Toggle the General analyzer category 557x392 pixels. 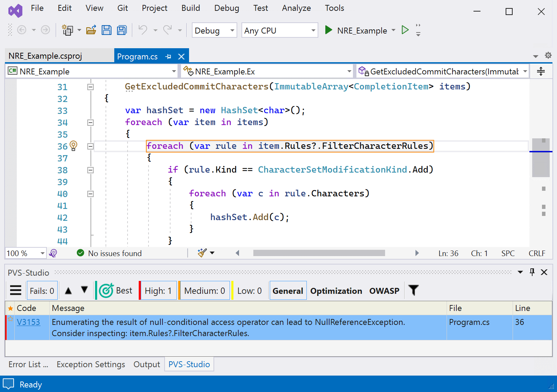(288, 291)
